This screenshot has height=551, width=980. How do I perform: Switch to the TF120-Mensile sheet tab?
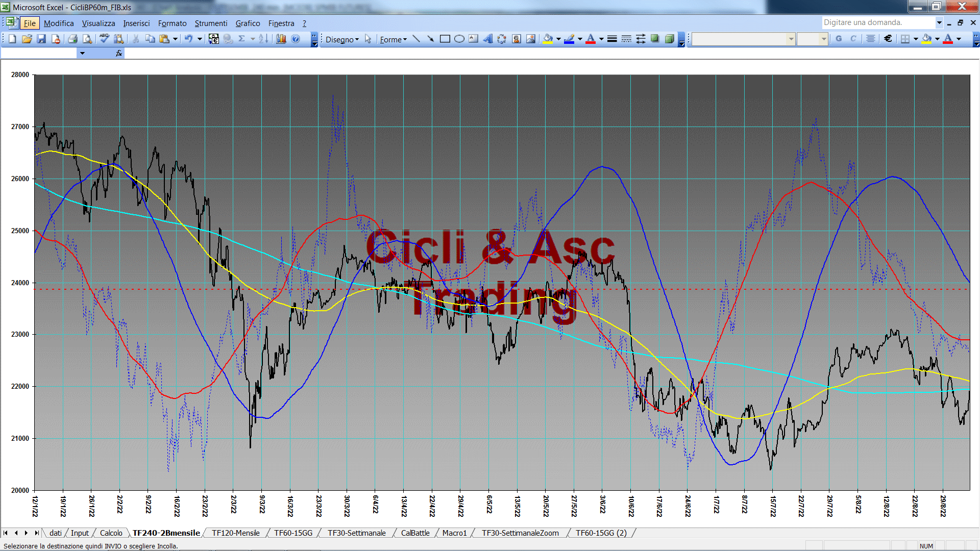[235, 533]
